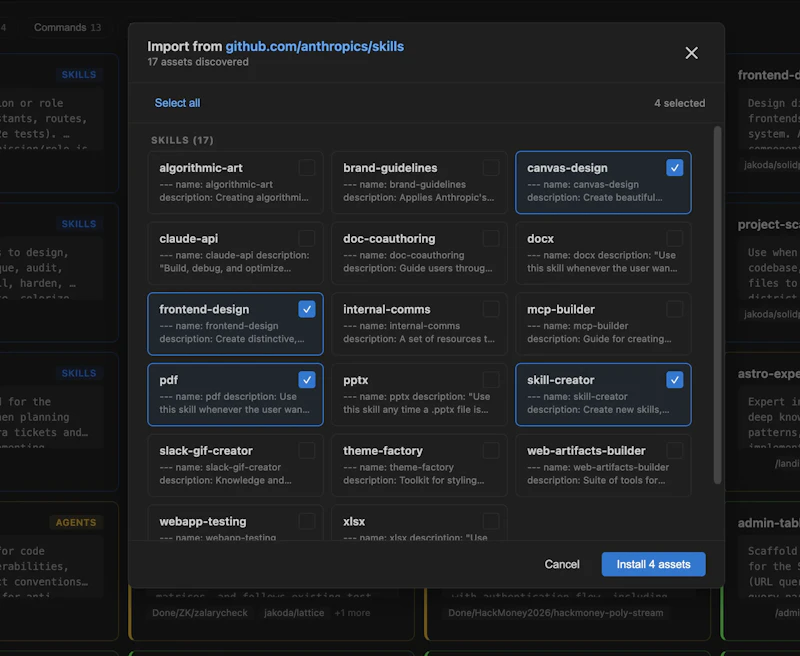Click the SKILLS (17) section header

182,140
